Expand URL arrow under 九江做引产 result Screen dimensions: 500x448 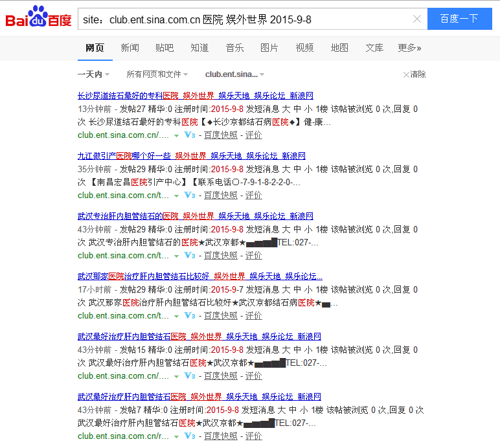coord(176,196)
